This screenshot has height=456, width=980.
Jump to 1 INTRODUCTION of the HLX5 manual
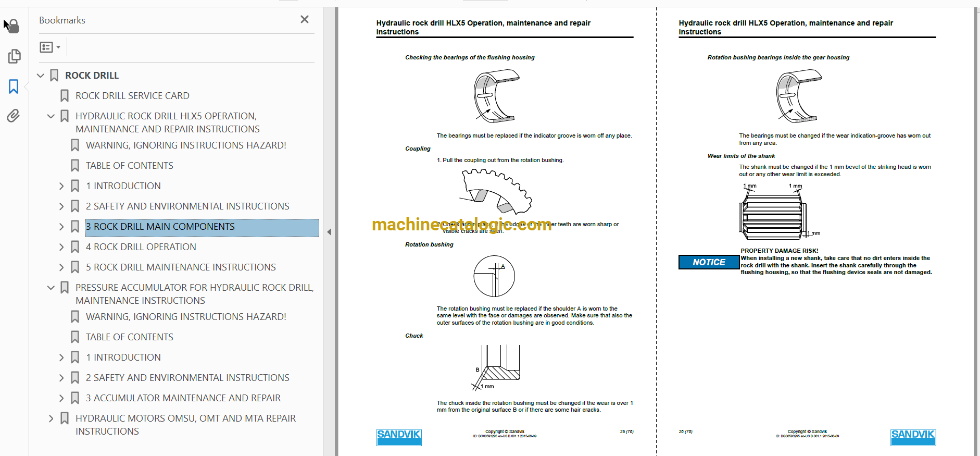[x=123, y=186]
